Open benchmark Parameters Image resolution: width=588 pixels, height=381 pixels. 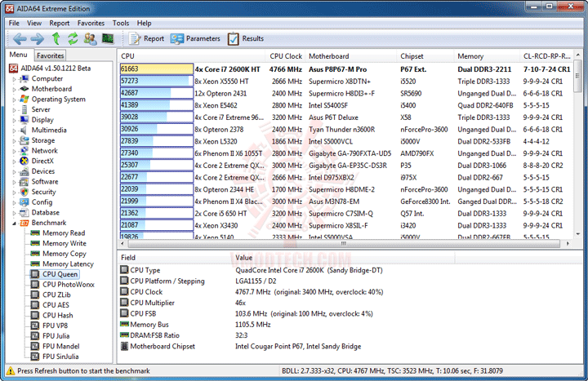tap(195, 38)
